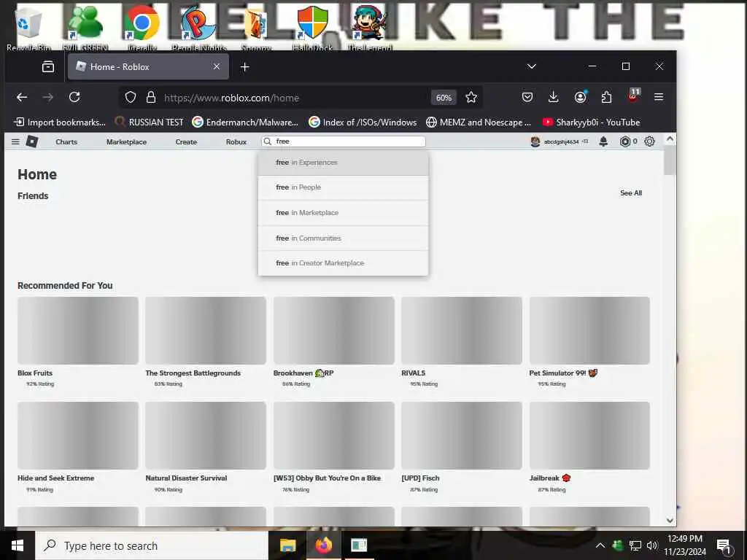Viewport: 747px width, 560px height.
Task: Open Firefox tracking protection shield
Action: (131, 98)
